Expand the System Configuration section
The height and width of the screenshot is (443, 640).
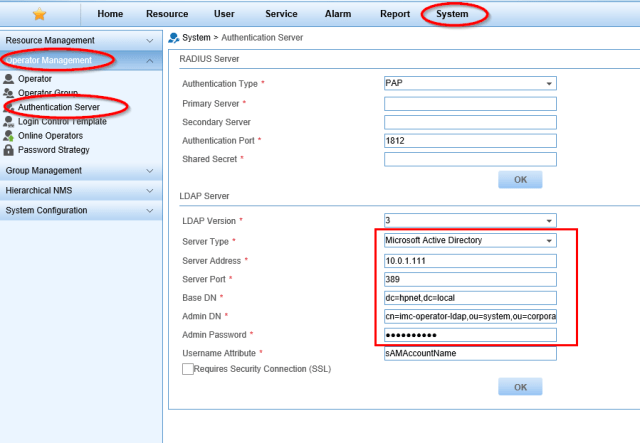coord(81,210)
